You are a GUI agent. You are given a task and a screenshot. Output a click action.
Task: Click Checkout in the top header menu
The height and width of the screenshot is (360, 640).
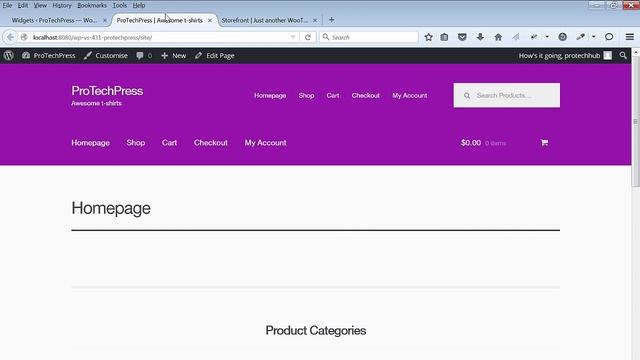365,96
